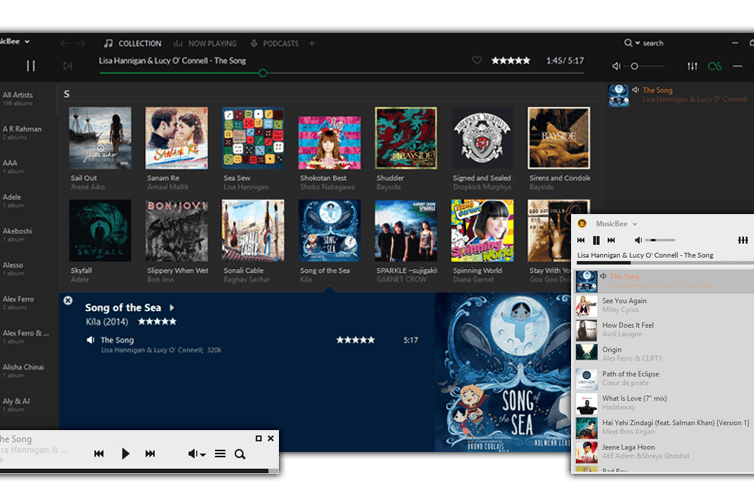Screen dimensions: 754x500
Task: Open Sonali Cable album cover
Action: (253, 231)
